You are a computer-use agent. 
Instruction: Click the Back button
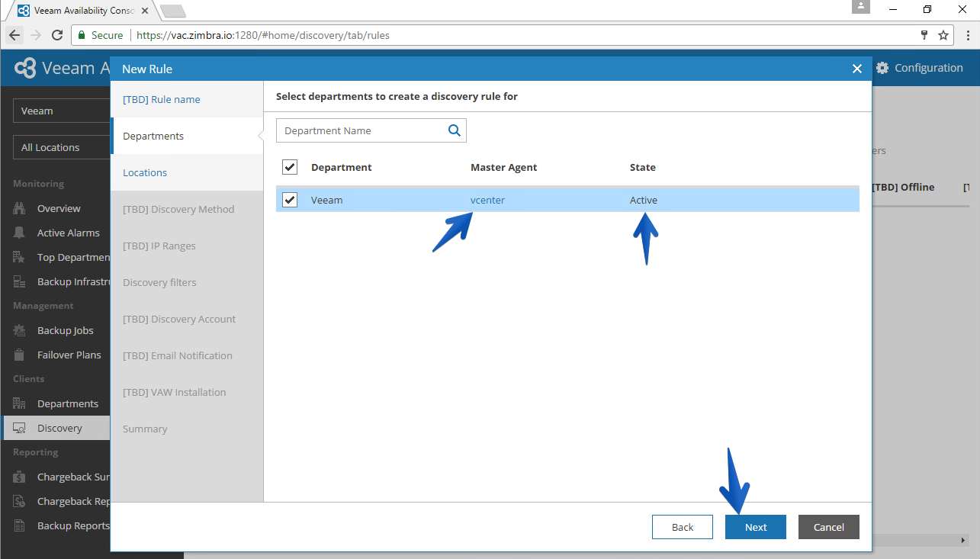(x=683, y=527)
